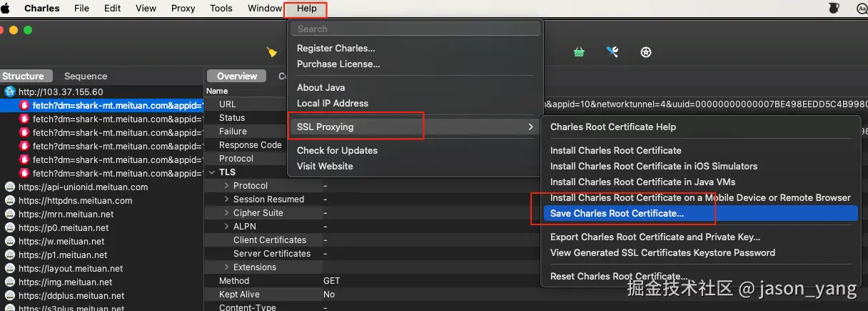Click the lock icon beside https://w.meituan.net
The image size is (868, 311).
pyautogui.click(x=10, y=242)
